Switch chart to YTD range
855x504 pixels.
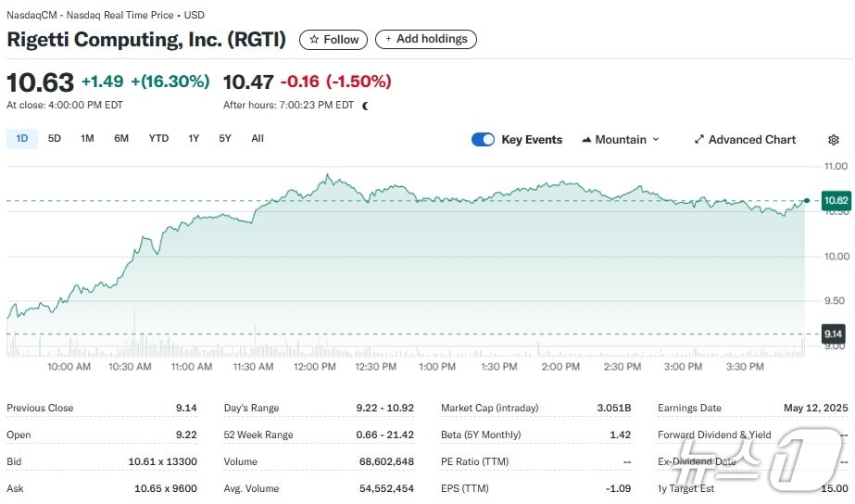coord(158,139)
